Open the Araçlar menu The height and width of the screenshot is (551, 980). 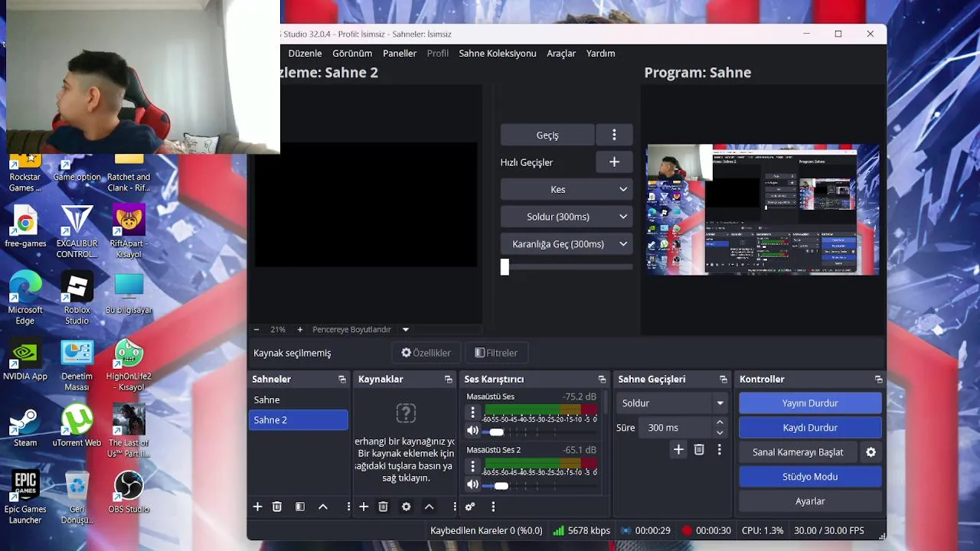click(561, 54)
